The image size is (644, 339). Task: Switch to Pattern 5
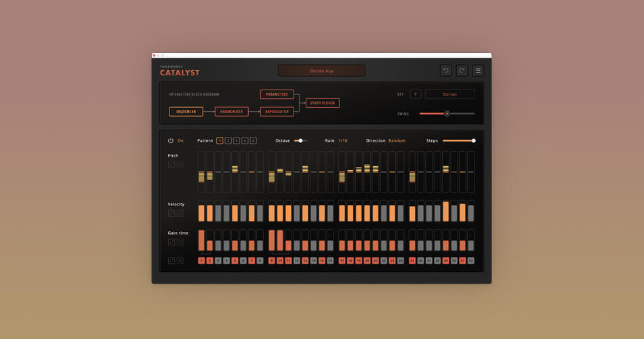pos(254,140)
